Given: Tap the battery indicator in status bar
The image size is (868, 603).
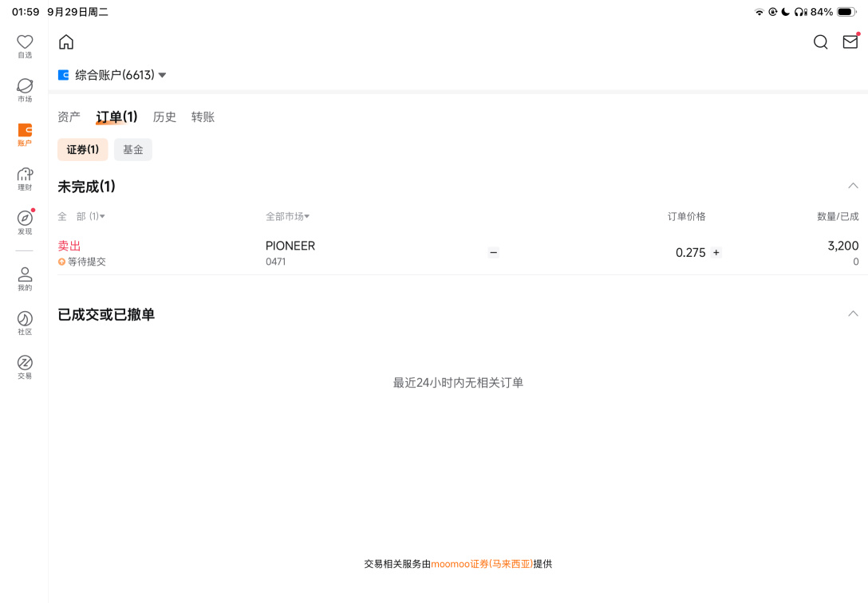Looking at the screenshot, I should (847, 12).
